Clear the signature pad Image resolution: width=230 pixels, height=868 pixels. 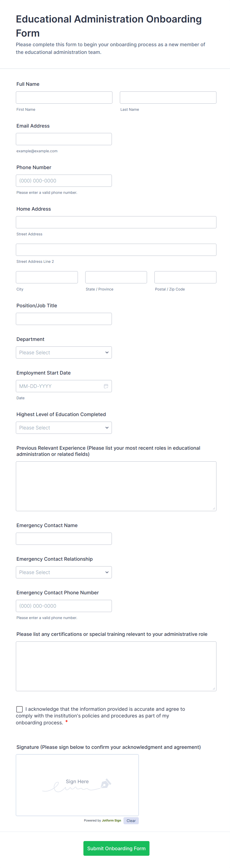coord(131,821)
